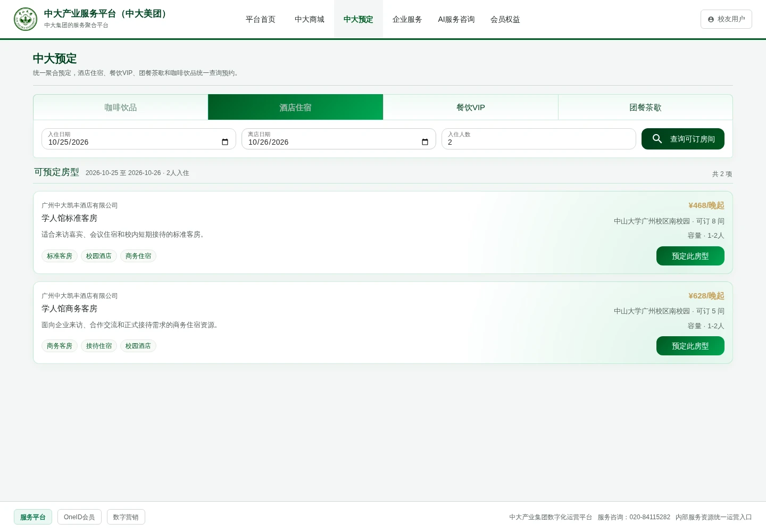The image size is (766, 532).
Task: Open AI服务咨询 from the top menu
Action: [x=456, y=19]
